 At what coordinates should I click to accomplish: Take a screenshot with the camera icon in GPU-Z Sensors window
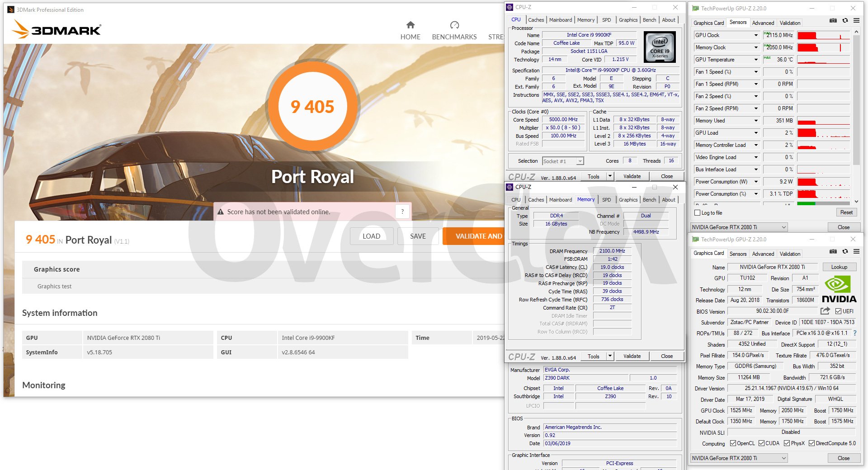coord(833,20)
